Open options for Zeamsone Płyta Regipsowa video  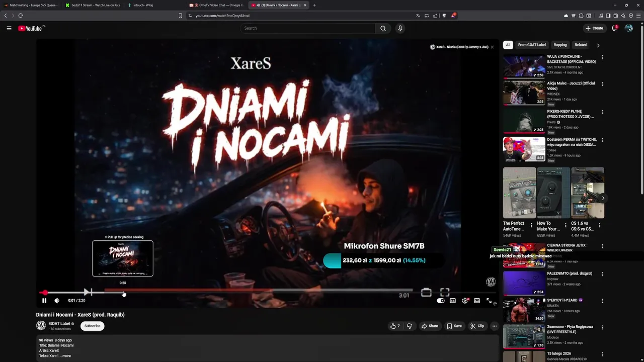pos(602,328)
